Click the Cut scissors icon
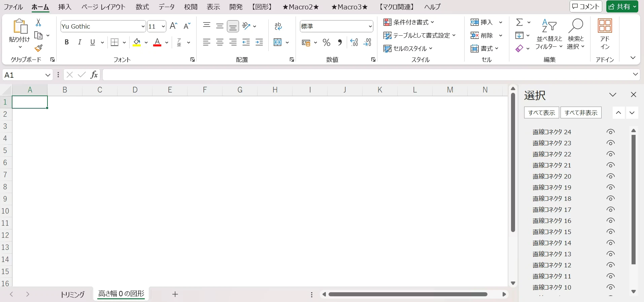The height and width of the screenshot is (302, 644). pos(38,23)
